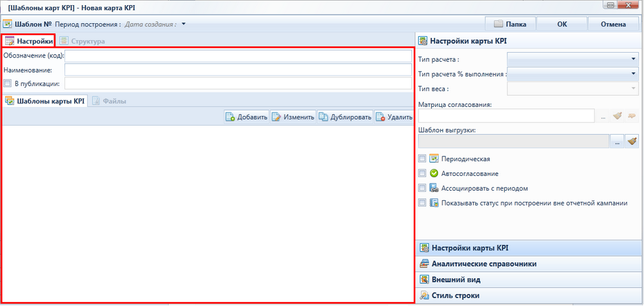Click the clear broom icon for Матрица согласования

coord(618,117)
